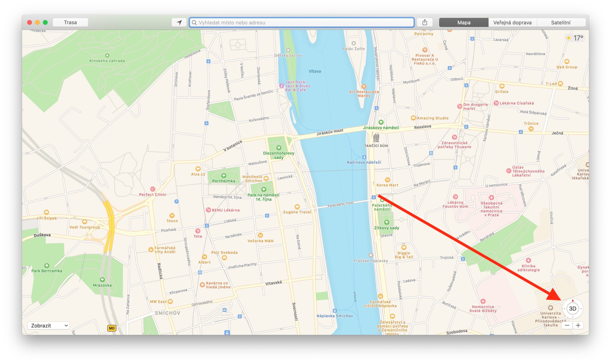Click the current location arrow icon
This screenshot has height=364, width=611.
[179, 23]
